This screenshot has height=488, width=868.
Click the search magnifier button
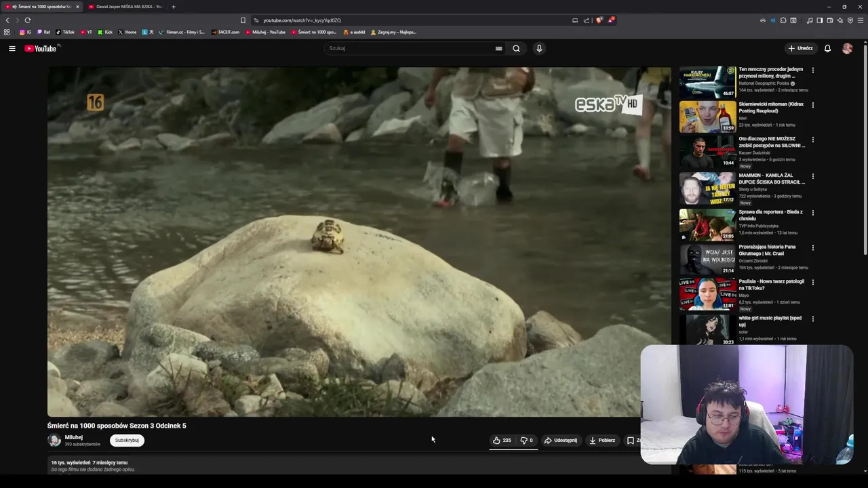516,48
